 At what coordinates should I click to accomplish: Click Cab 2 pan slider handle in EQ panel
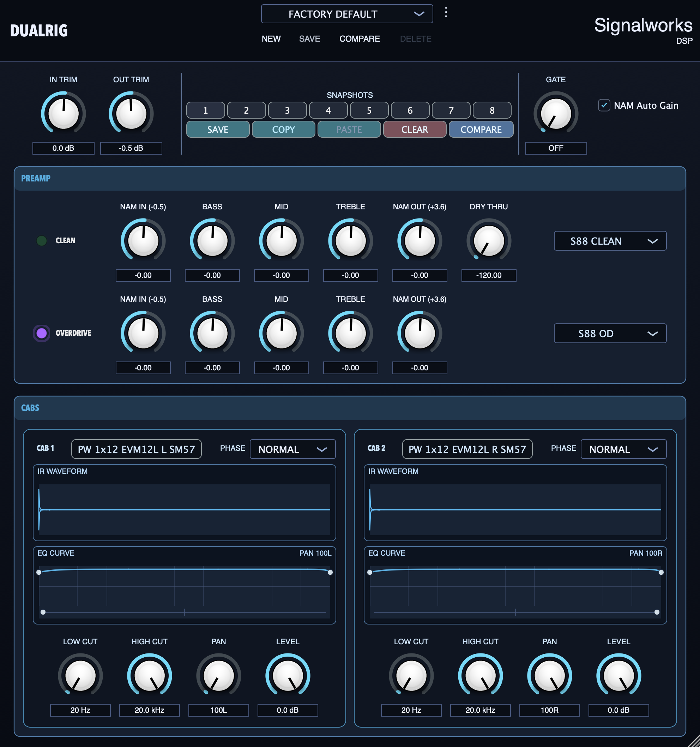coord(657,612)
